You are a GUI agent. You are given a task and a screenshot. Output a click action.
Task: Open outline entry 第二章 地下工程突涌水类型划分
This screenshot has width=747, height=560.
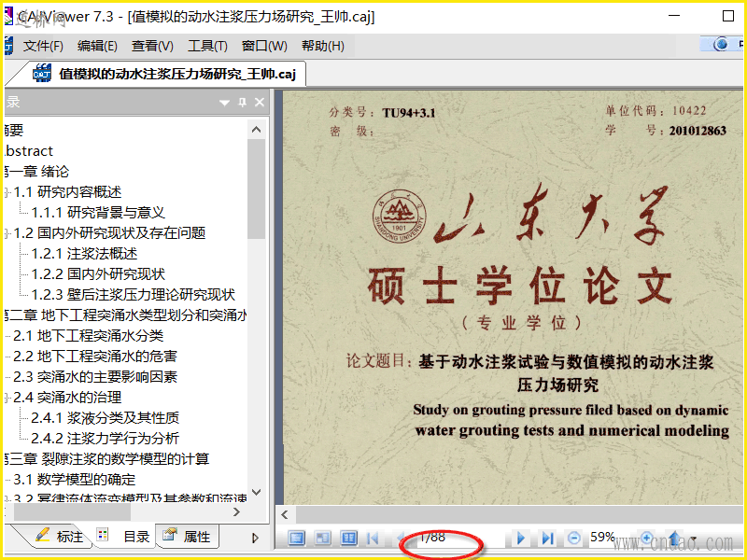coord(126,315)
